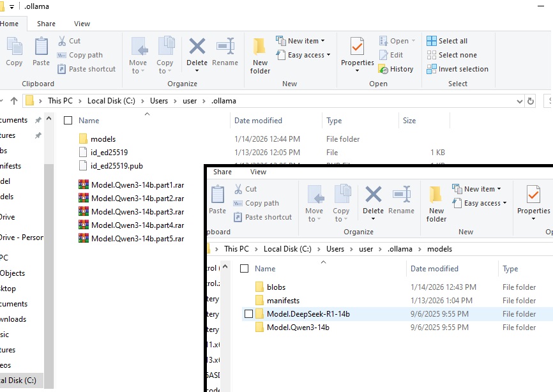Open the View tab in front window
Viewport: 553px width, 392px height.
click(258, 172)
